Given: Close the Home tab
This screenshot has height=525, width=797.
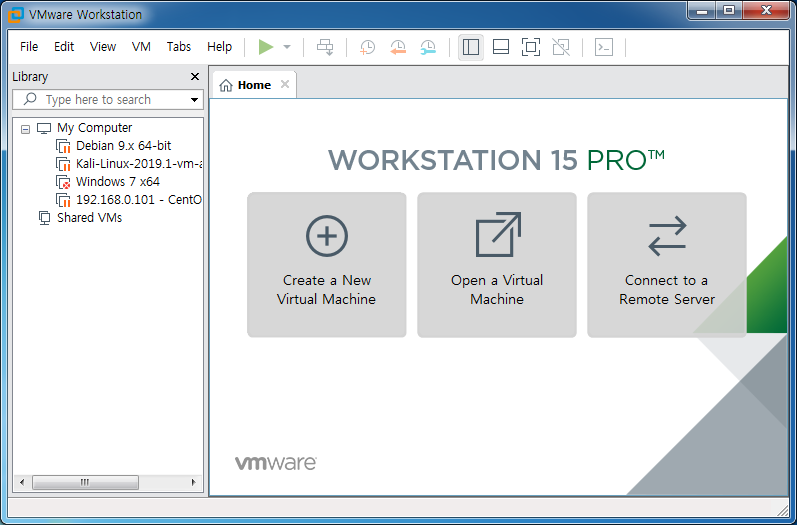Looking at the screenshot, I should [x=285, y=84].
